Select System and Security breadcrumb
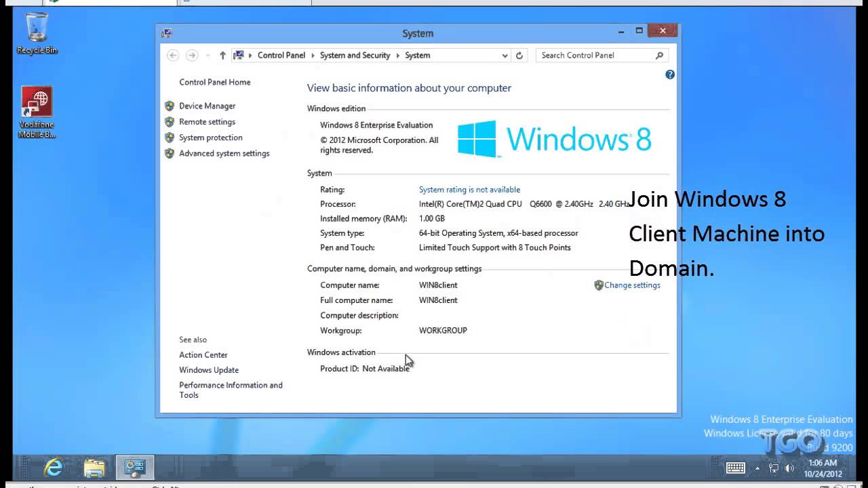This screenshot has width=868, height=488. pos(355,56)
